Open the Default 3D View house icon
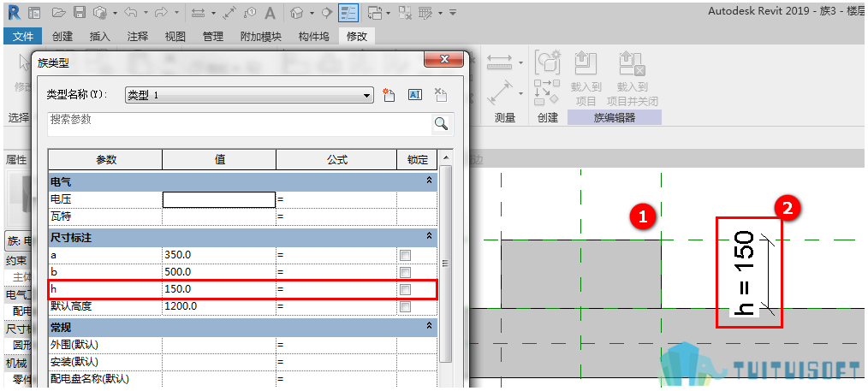 pyautogui.click(x=297, y=12)
